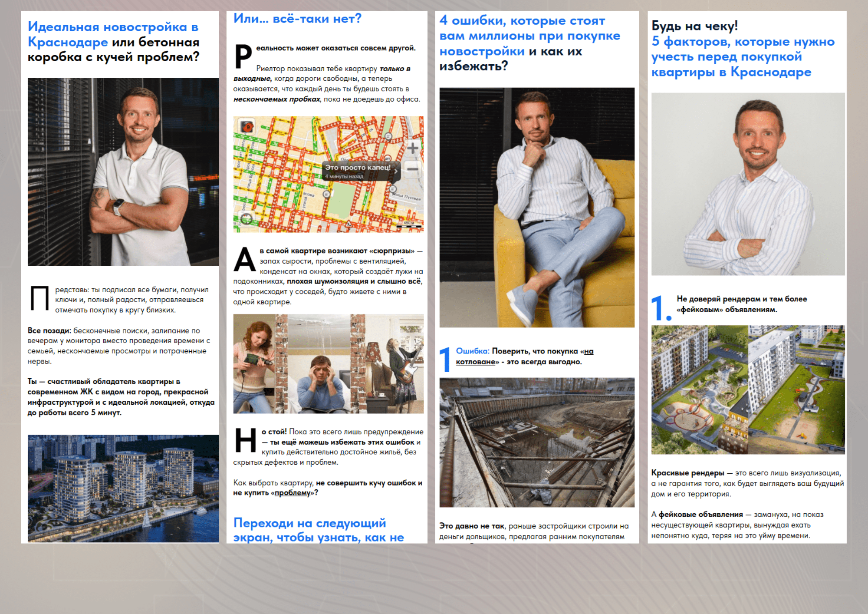Viewport: 868px width, 614px height.
Task: Open the comment marker near улица Путевая
Action: click(393, 189)
